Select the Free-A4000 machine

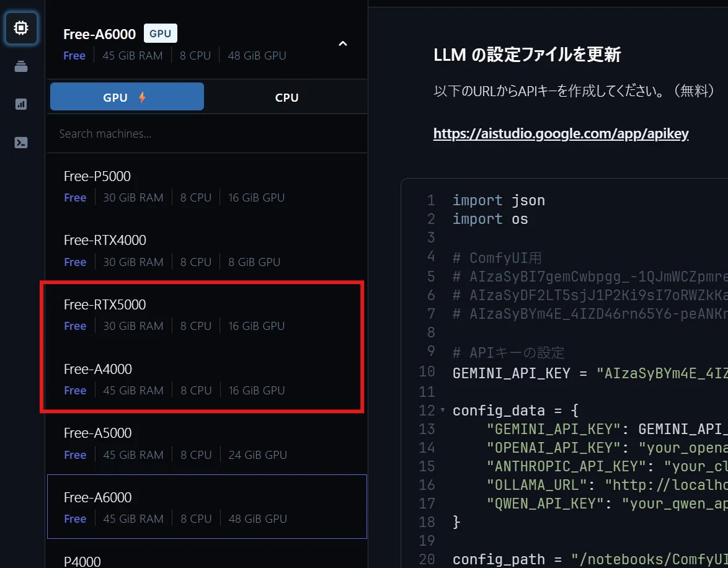[x=206, y=379]
